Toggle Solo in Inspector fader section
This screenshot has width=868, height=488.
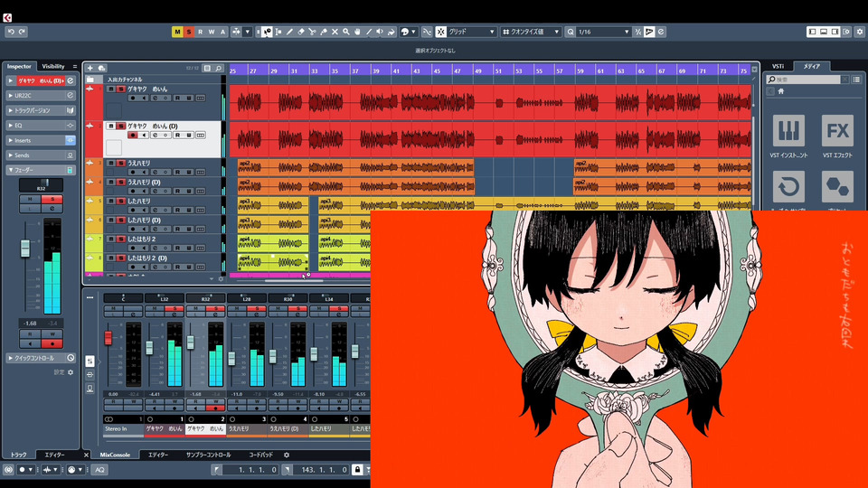[x=52, y=199]
